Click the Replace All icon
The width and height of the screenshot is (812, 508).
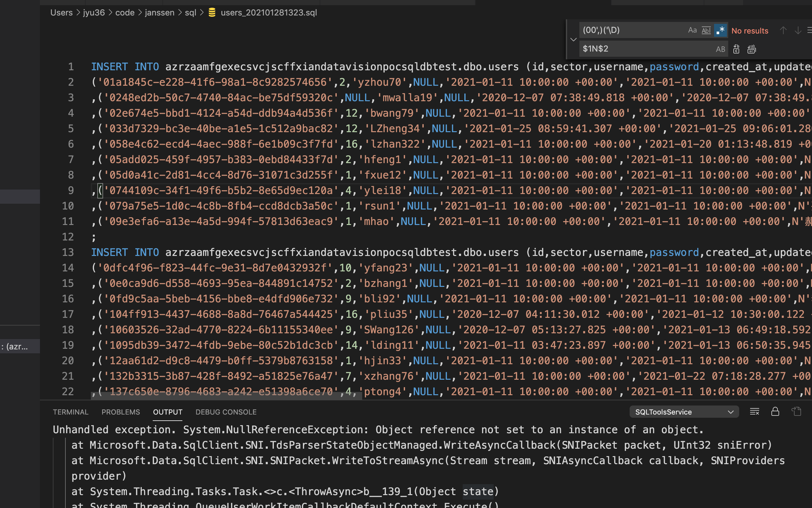pos(751,49)
